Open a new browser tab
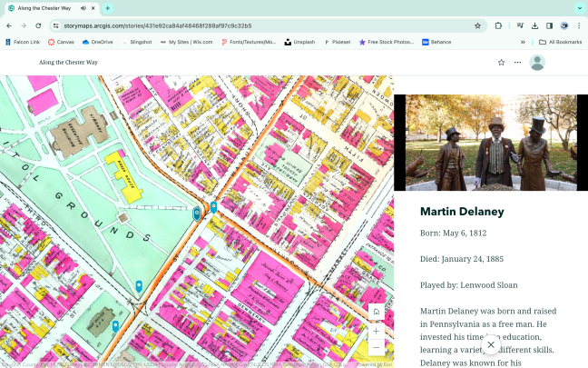588x368 pixels. click(108, 8)
